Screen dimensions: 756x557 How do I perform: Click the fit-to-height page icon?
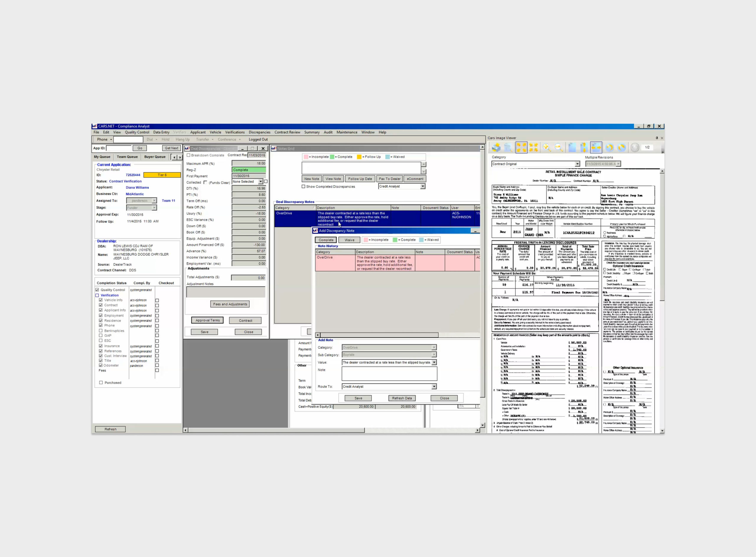[584, 147]
